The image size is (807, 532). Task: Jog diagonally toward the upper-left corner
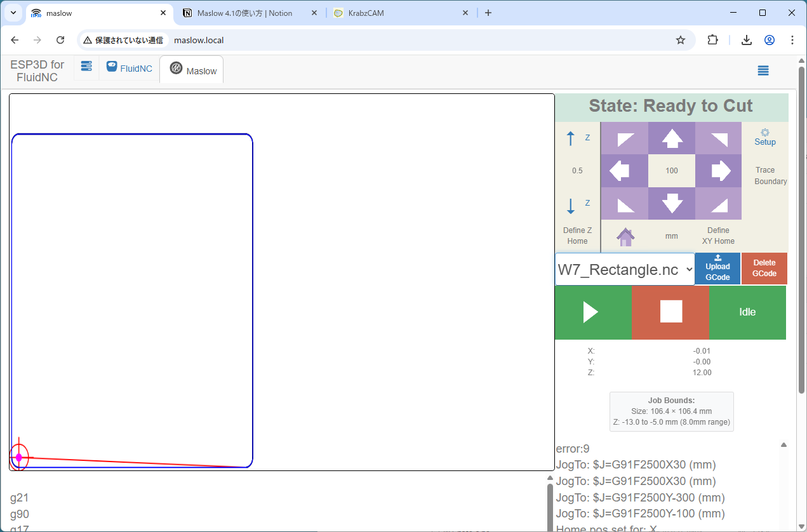pos(624,138)
